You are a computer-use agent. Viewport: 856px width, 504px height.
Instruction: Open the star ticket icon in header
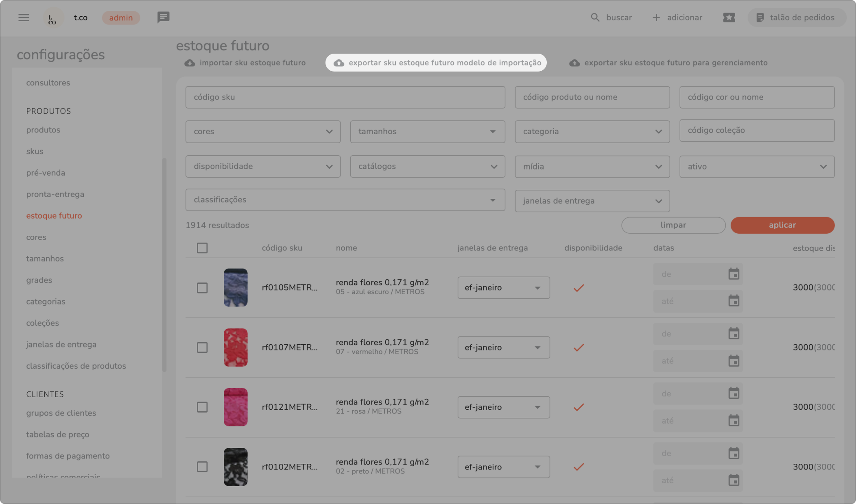click(729, 17)
